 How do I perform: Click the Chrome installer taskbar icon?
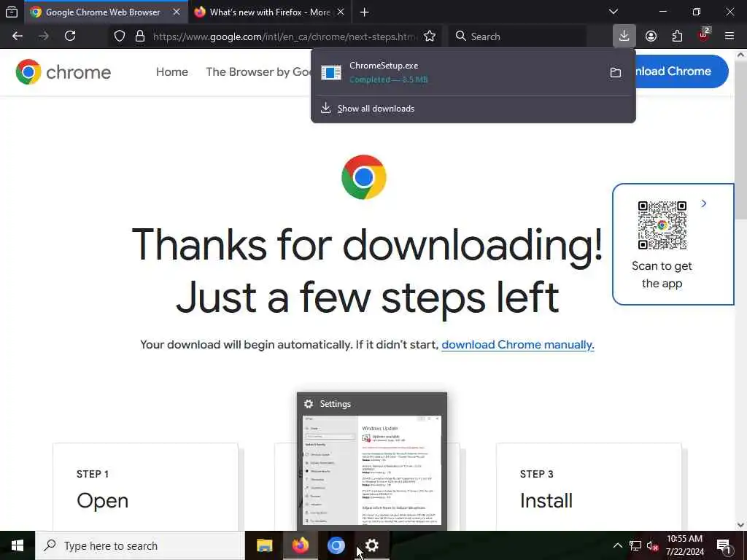click(336, 545)
